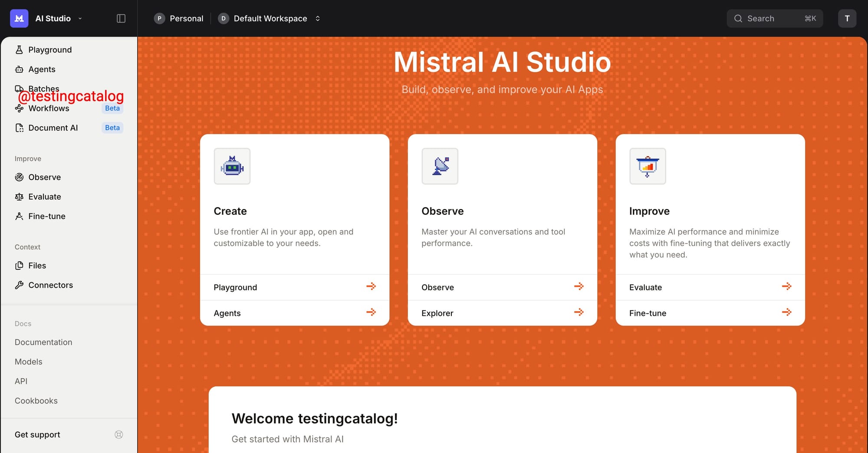868x453 pixels.
Task: Click the Workflows Beta badge
Action: point(112,108)
